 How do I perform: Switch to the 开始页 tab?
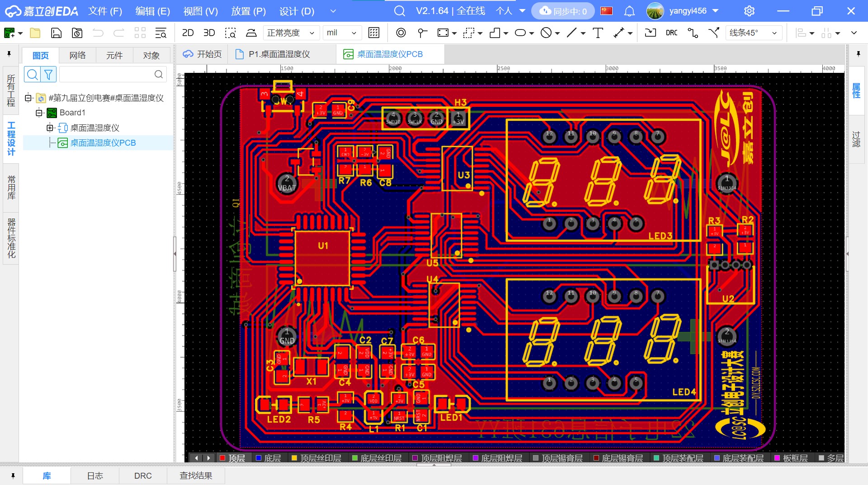tap(203, 54)
